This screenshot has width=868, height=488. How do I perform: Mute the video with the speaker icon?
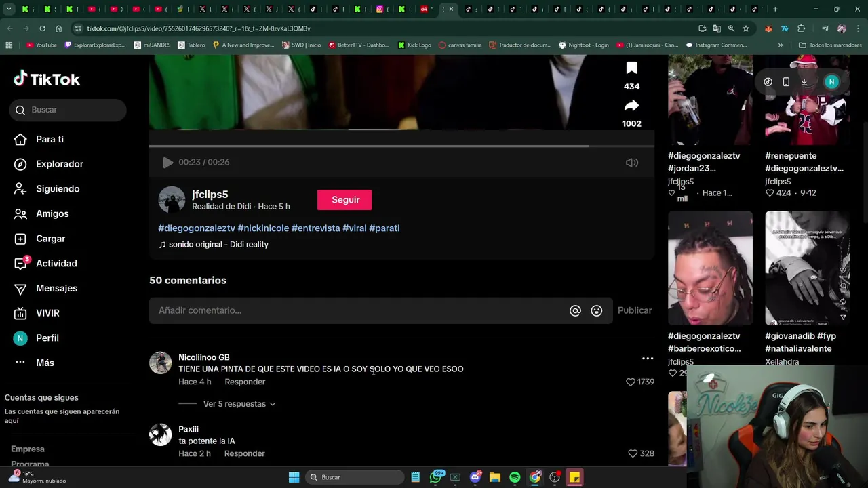coord(632,163)
